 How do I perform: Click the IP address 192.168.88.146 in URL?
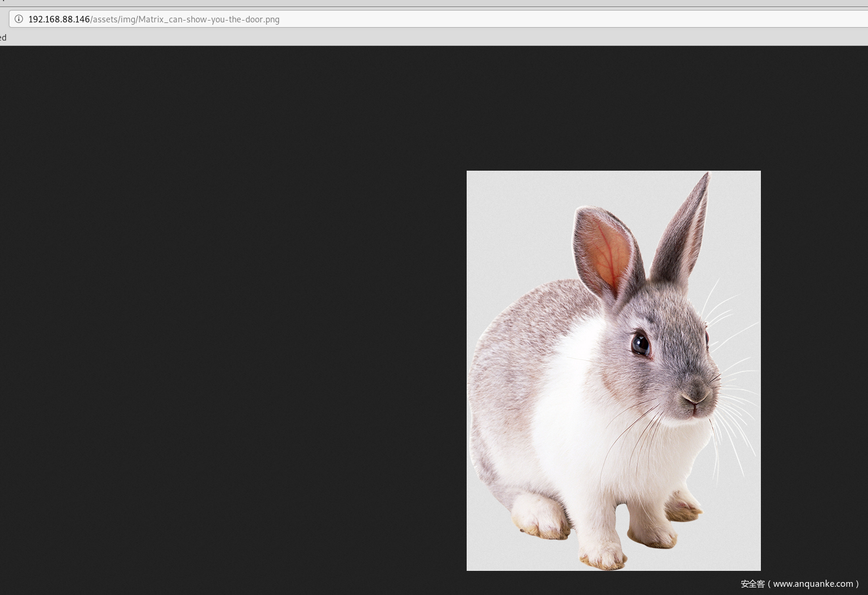tap(59, 19)
